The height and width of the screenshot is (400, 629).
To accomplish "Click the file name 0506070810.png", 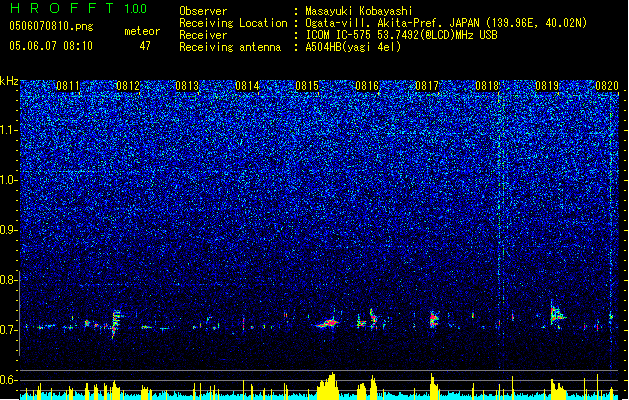I will coord(51,27).
